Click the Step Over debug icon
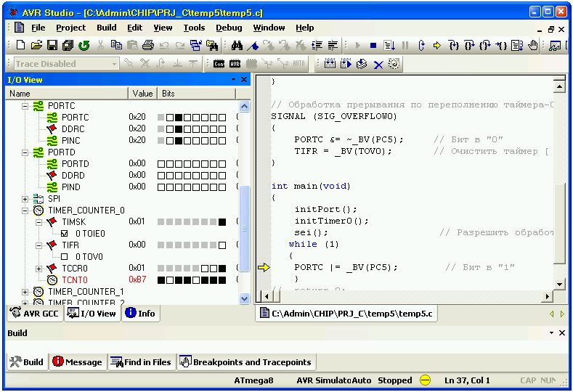This screenshot has width=573, height=392. pos(469,45)
